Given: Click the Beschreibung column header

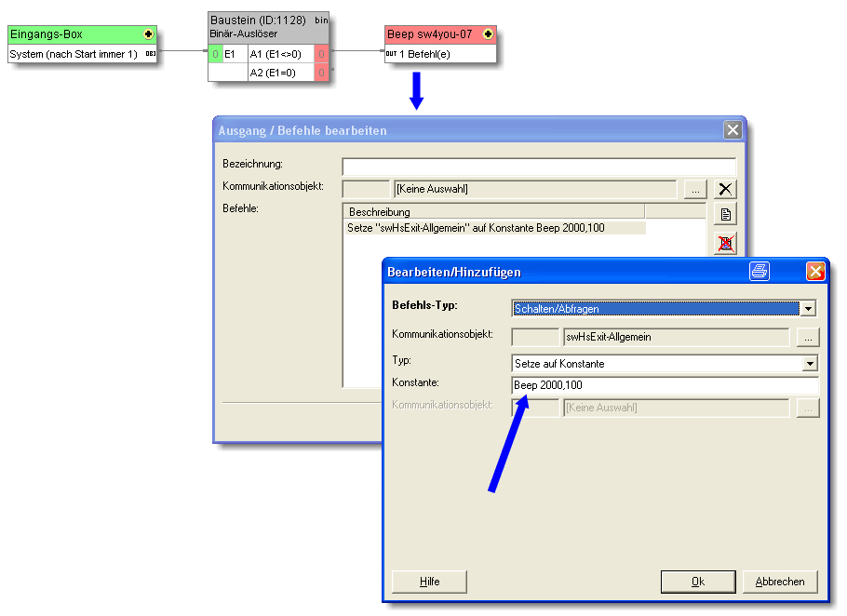Looking at the screenshot, I should tap(493, 212).
